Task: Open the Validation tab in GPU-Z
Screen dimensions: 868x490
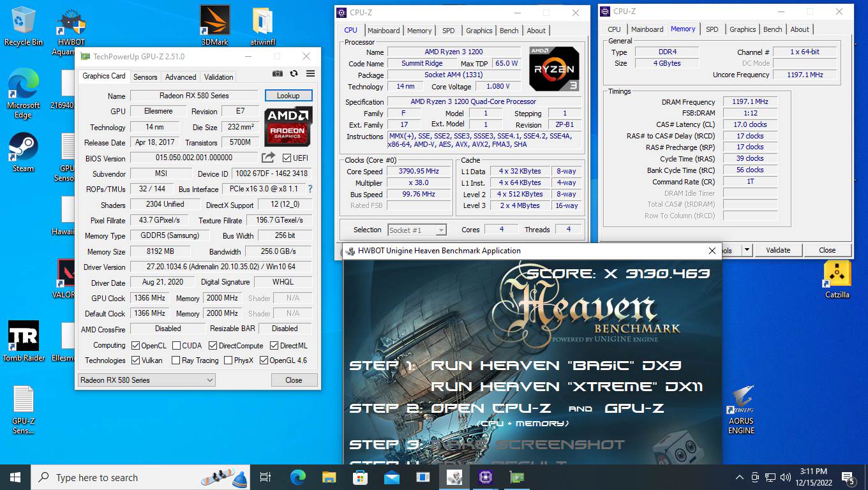Action: pyautogui.click(x=218, y=77)
